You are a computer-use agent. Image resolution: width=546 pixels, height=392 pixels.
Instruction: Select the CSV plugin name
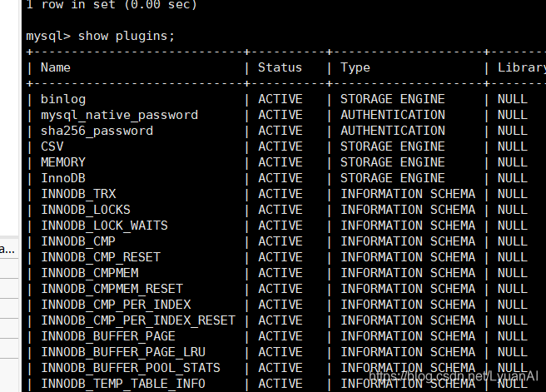tap(52, 146)
